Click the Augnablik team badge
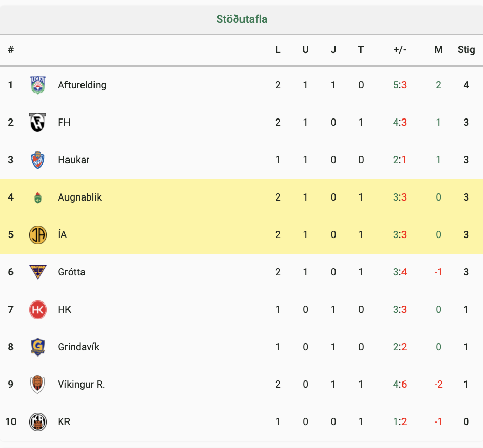Viewport: 483px width, 448px height. [x=38, y=197]
